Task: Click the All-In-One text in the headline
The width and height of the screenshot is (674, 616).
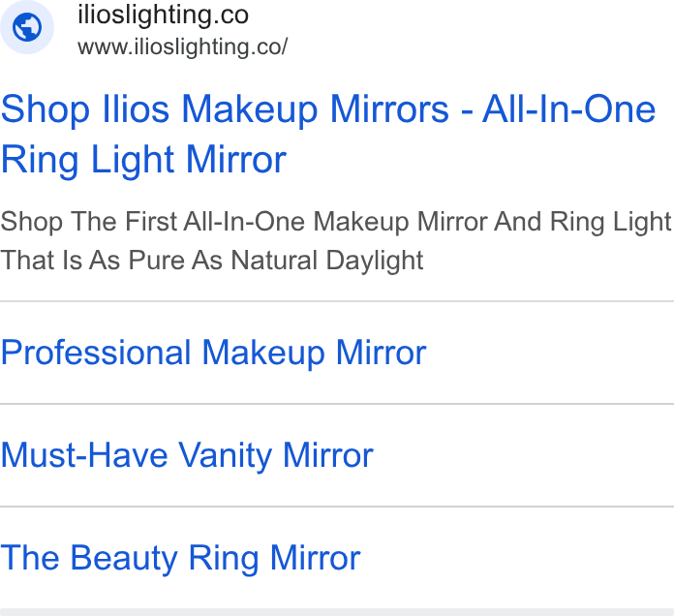Action: [x=568, y=109]
